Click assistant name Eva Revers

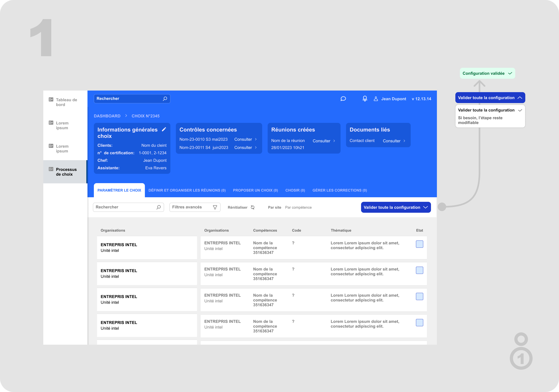(x=156, y=168)
